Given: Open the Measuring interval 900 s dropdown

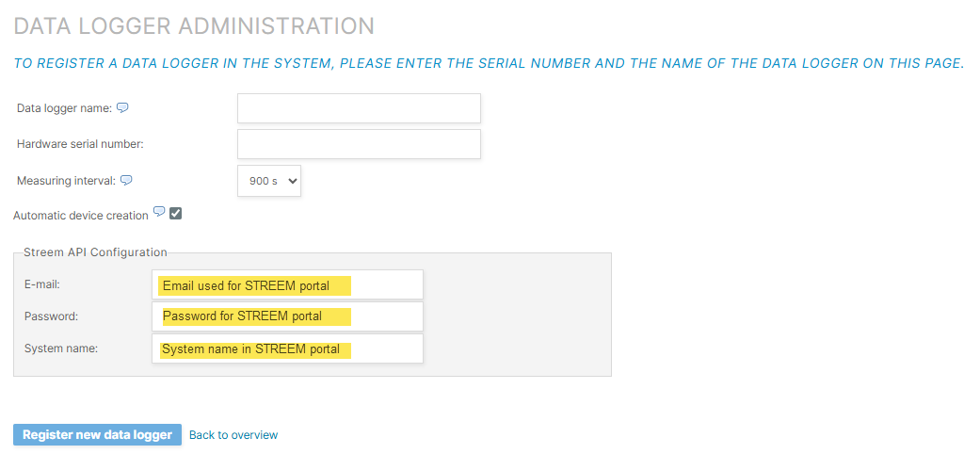Looking at the screenshot, I should (268, 181).
